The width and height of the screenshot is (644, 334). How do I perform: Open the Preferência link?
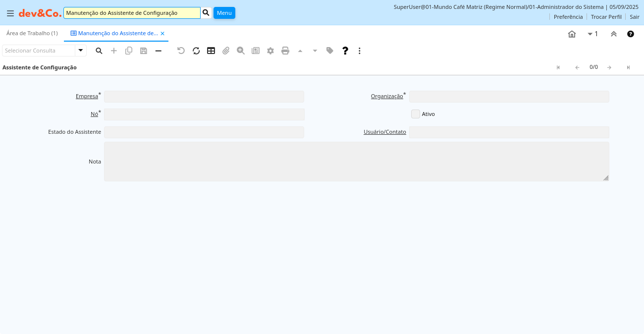[568, 17]
